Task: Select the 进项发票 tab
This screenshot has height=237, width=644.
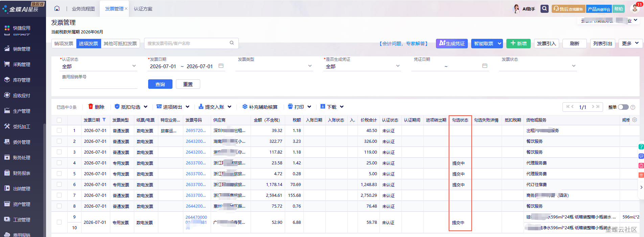Action: [89, 44]
